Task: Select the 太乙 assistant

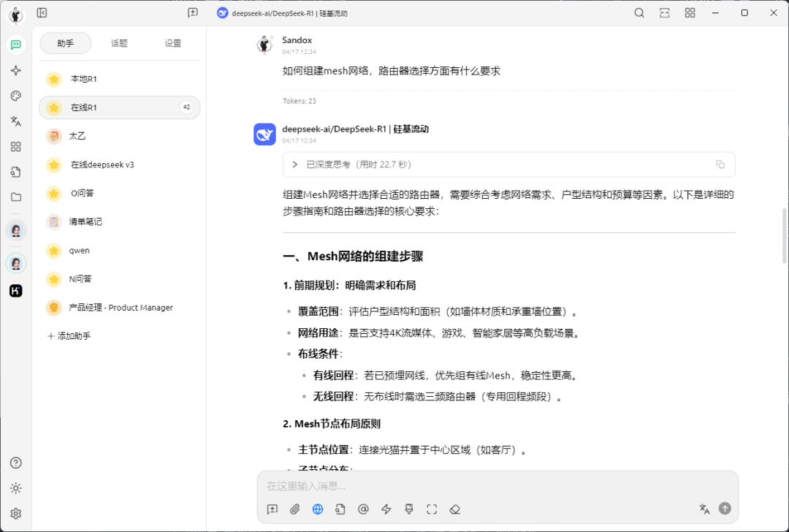Action: [119, 136]
